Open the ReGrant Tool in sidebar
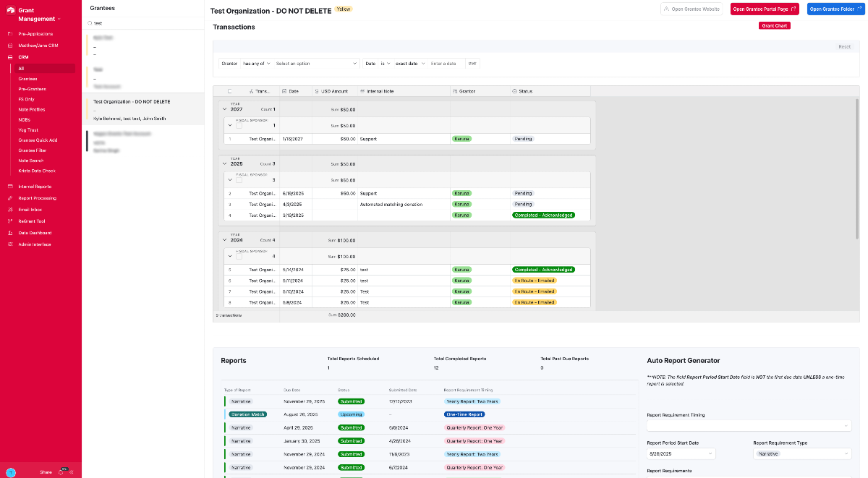The image size is (868, 478). (x=32, y=221)
